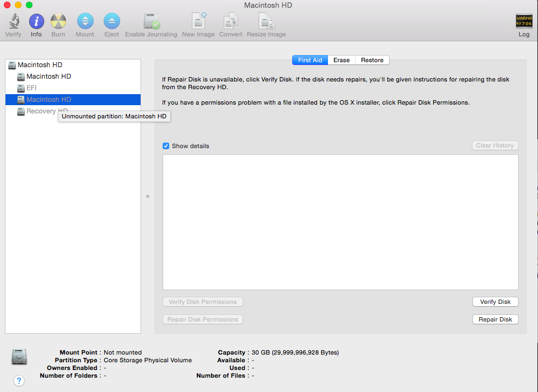Click the green zoom window button
Viewport: 538px width, 392px height.
tap(30, 5)
